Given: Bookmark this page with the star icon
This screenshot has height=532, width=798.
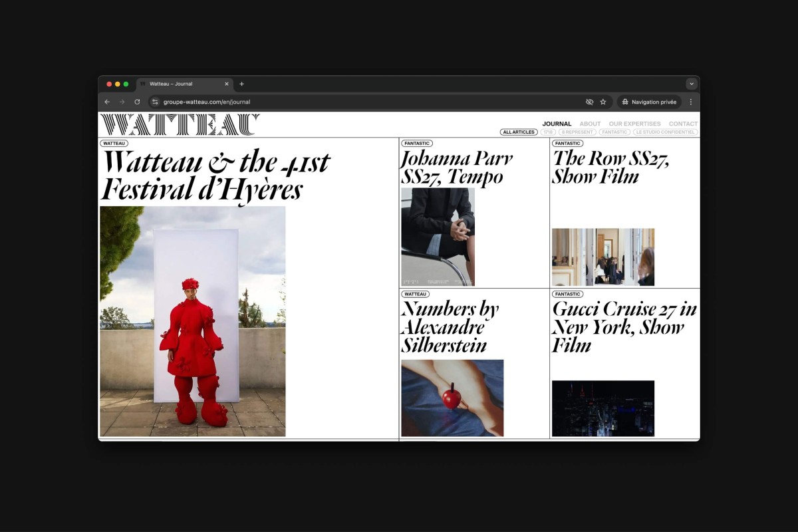Looking at the screenshot, I should coord(603,102).
